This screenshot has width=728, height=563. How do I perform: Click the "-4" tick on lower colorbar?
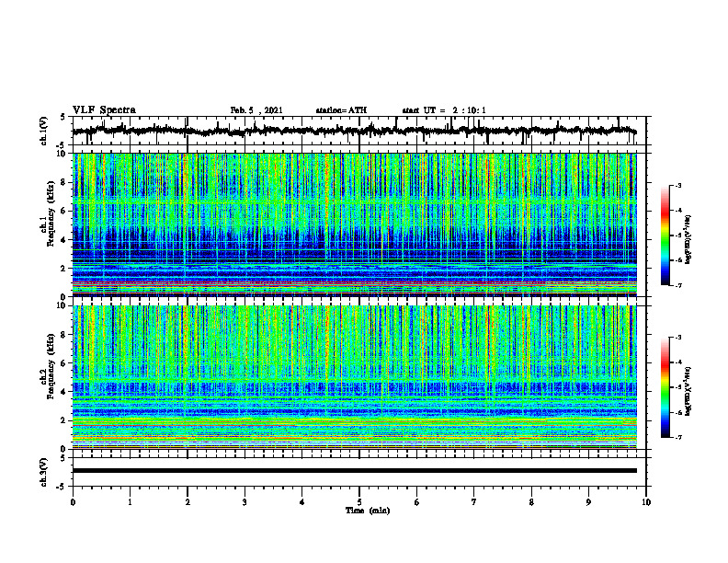(678, 362)
